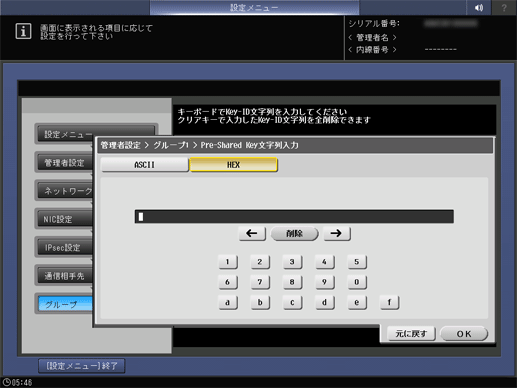Image resolution: width=517 pixels, height=388 pixels.
Task: Tap the 4 key
Action: pos(325,262)
